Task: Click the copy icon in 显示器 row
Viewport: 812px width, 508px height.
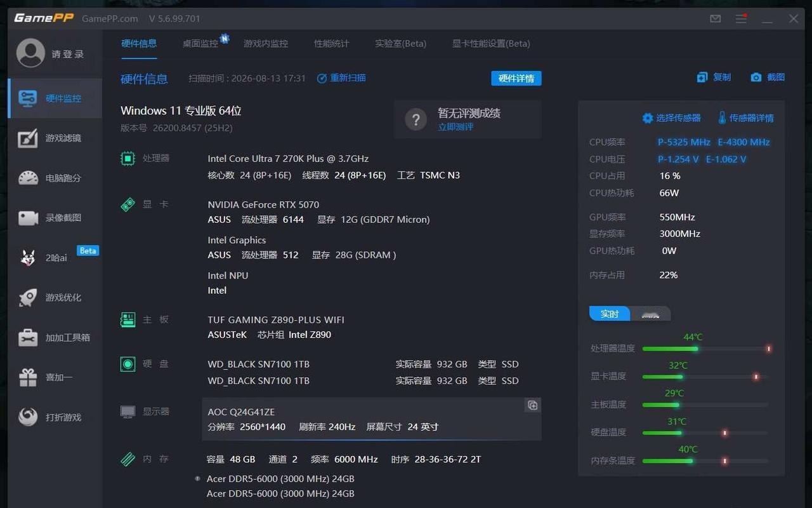Action: tap(532, 405)
